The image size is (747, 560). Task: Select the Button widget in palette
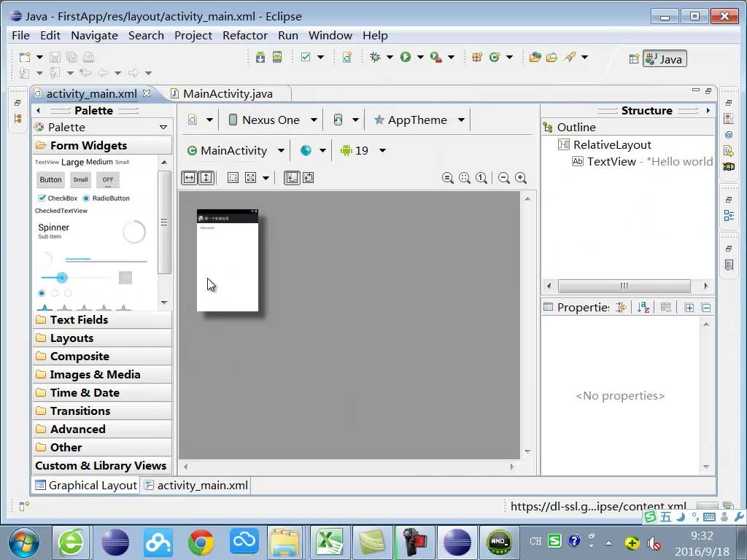[50, 179]
